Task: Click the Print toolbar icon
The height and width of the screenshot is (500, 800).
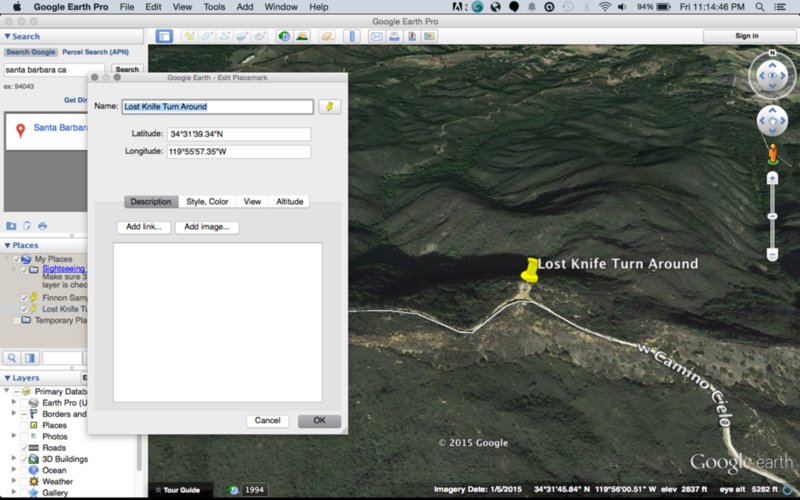Action: [x=394, y=36]
